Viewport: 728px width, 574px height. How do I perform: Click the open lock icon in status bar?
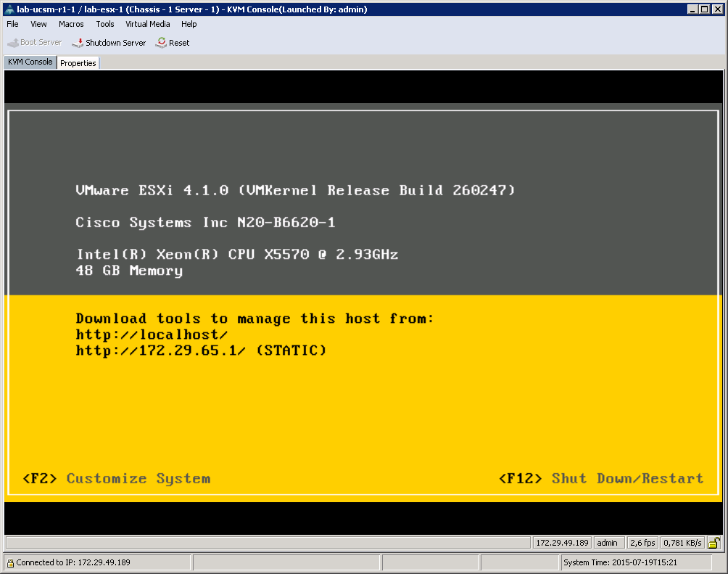(714, 542)
